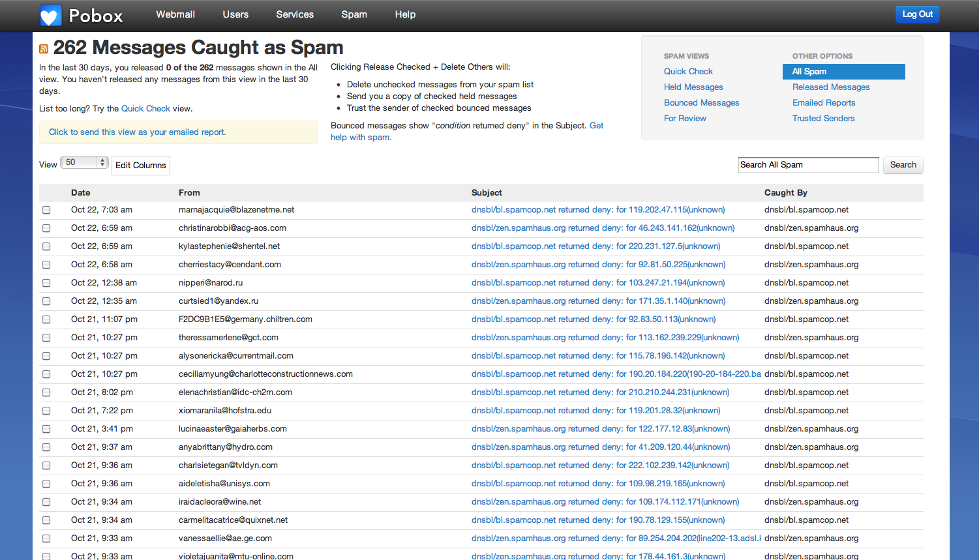Check the christinarobbi@acg-aos.com message

(x=46, y=228)
